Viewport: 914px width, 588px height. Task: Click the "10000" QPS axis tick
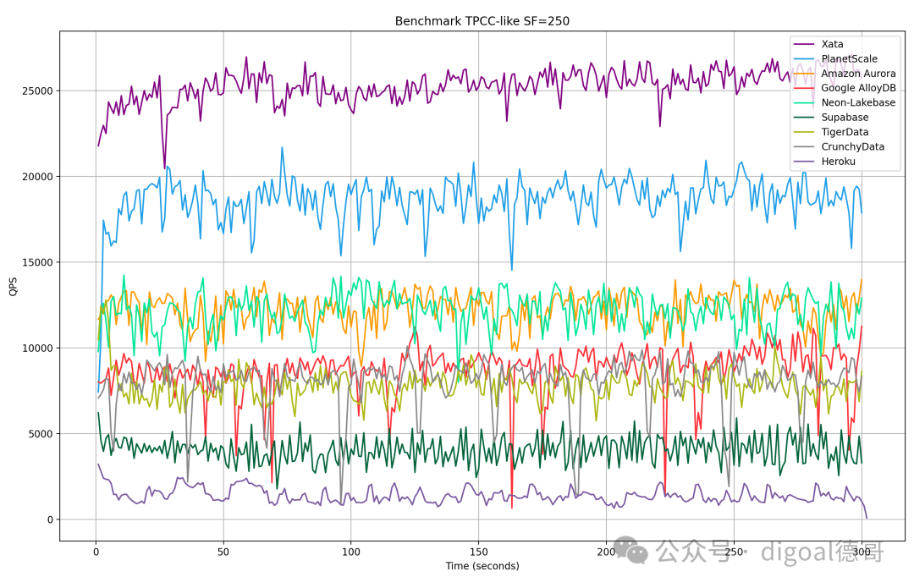pyautogui.click(x=37, y=348)
